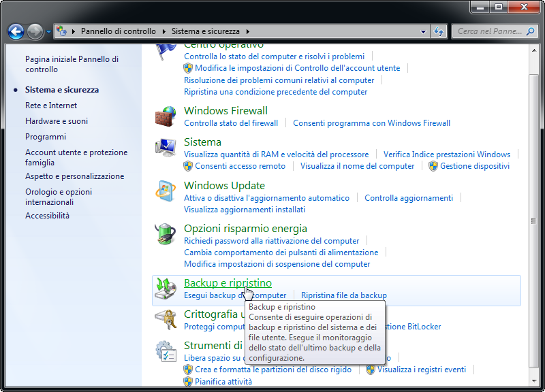Image resolution: width=545 pixels, height=392 pixels.
Task: Open the Strumenti di amministrazione gear icon
Action: [x=166, y=351]
